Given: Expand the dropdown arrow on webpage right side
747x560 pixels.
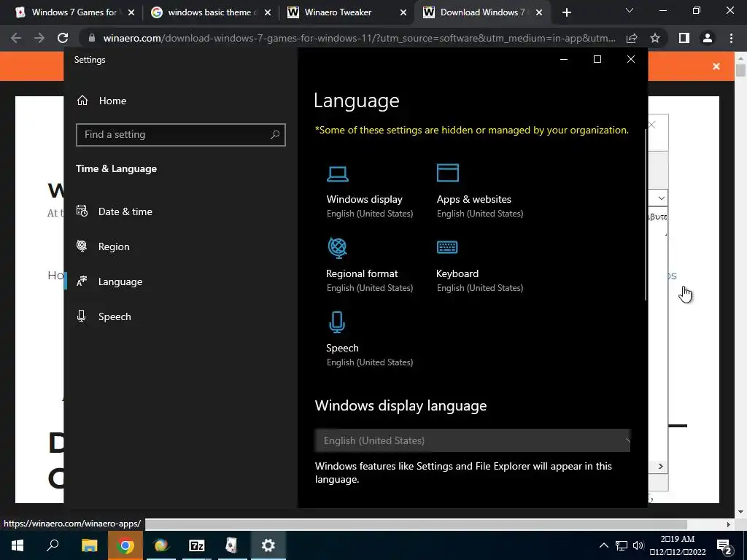Looking at the screenshot, I should (661, 198).
